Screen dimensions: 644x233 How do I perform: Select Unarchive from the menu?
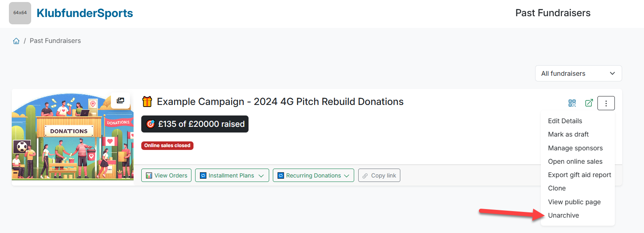pos(563,215)
